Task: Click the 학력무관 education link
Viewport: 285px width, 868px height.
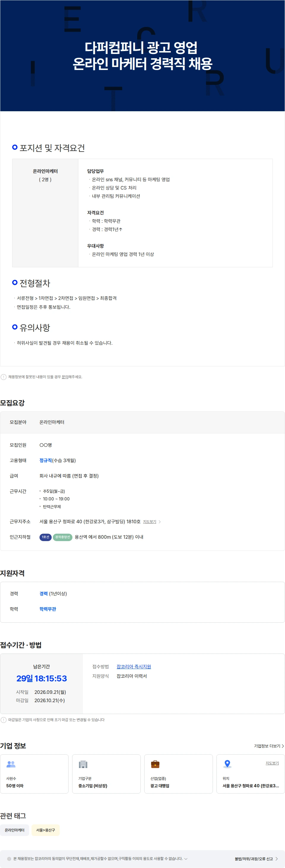Action: [x=47, y=609]
